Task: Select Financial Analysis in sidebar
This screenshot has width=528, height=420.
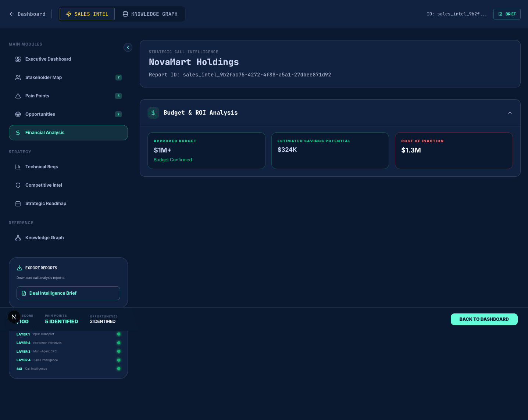Action: pyautogui.click(x=68, y=133)
